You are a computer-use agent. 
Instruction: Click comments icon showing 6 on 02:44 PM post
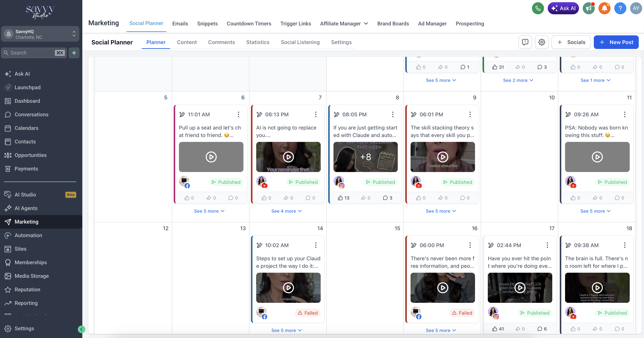(x=540, y=329)
